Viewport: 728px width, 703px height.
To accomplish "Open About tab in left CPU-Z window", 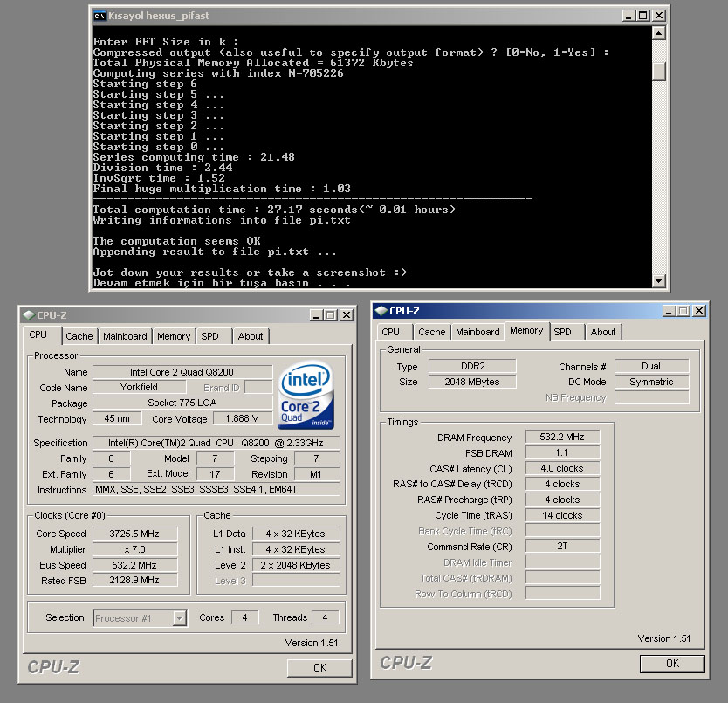I will coord(251,336).
